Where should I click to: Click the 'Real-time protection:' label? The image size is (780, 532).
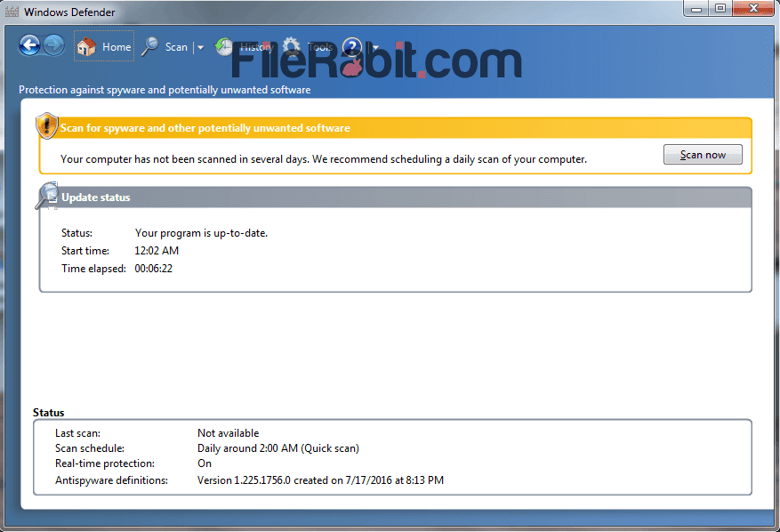click(104, 463)
